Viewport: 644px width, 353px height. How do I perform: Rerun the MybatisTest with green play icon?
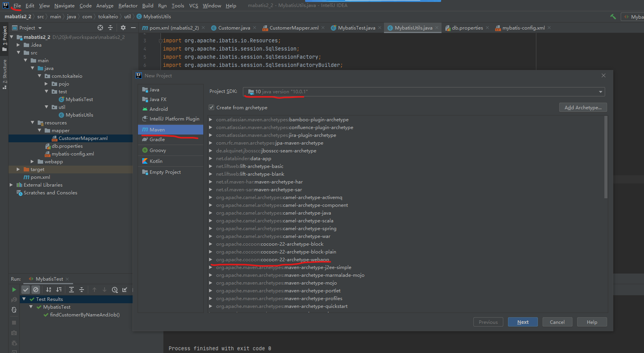click(x=14, y=290)
